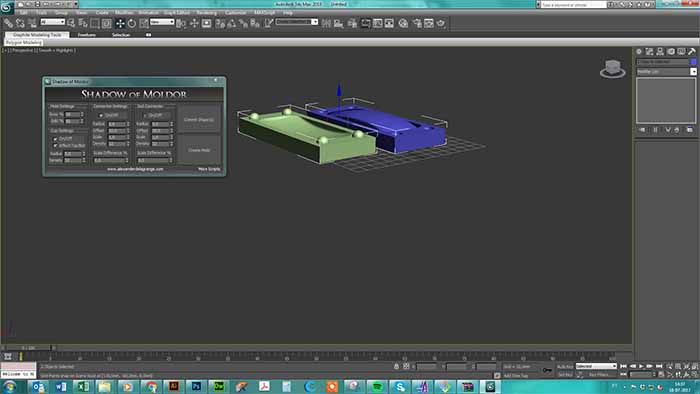Switch to the Utilities hammer panel
Viewport: 700px width, 394px height.
coord(692,52)
